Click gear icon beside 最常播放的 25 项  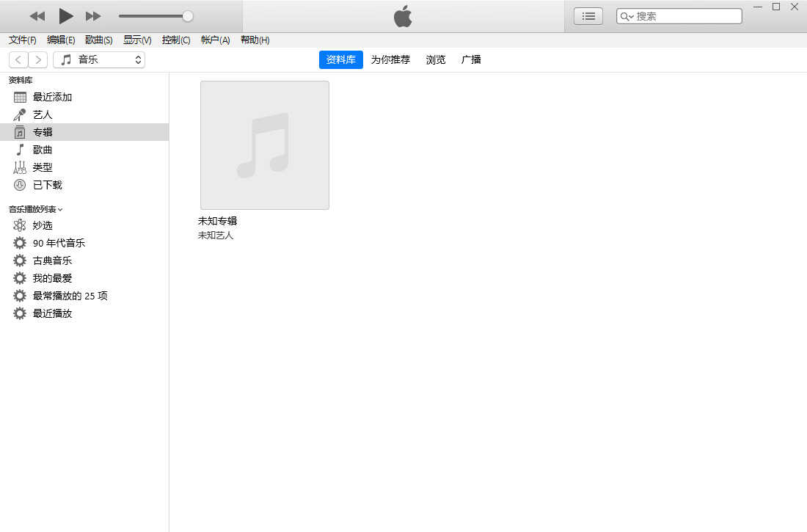[x=20, y=296]
